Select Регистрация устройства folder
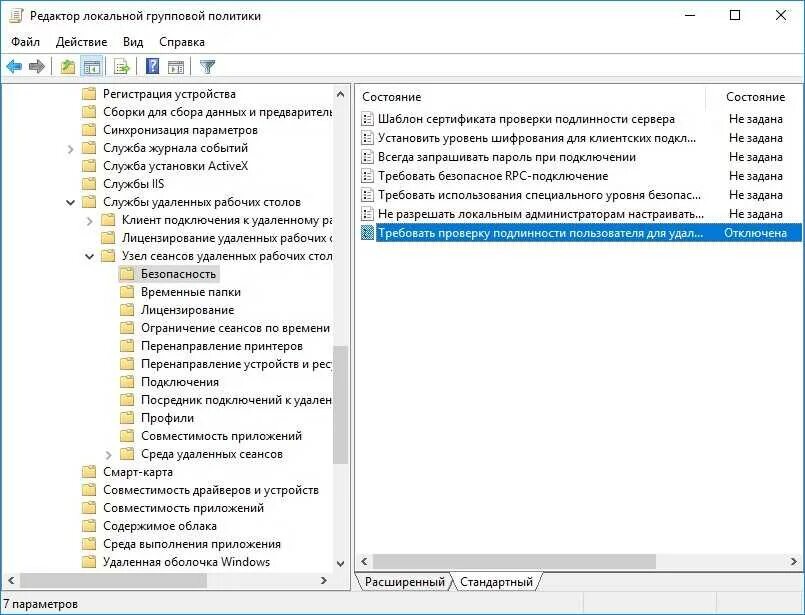The image size is (805, 615). tap(169, 94)
